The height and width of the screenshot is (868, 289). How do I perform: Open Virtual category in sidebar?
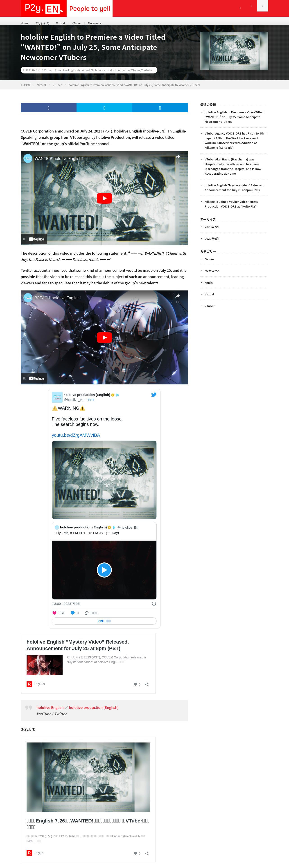pos(209,295)
